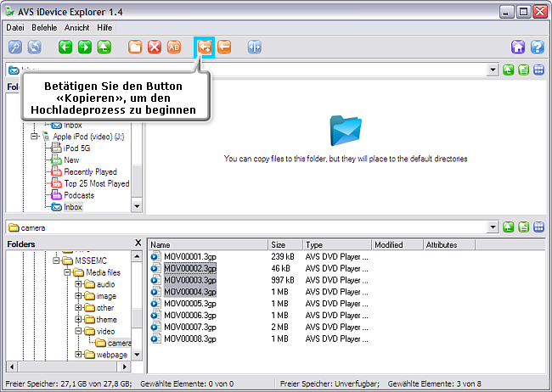Click the lower panel blue grid view icon
The image size is (552, 392).
(x=538, y=227)
